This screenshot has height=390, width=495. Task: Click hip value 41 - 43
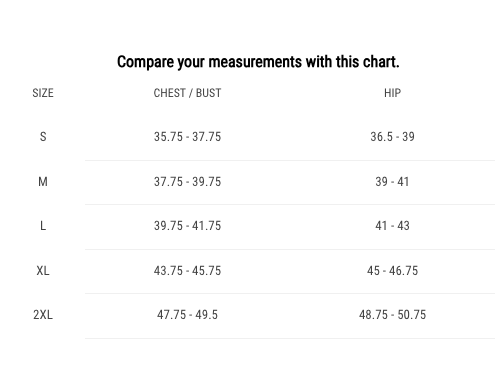[x=392, y=226]
